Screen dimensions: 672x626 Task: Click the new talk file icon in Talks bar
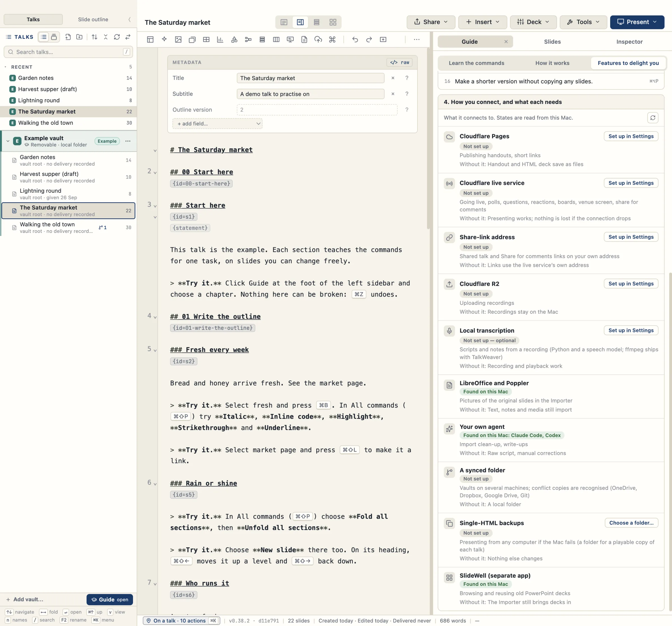coord(68,37)
